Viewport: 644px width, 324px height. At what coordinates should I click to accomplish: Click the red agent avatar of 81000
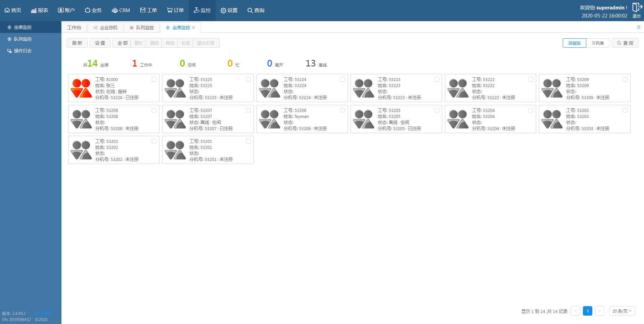81,88
